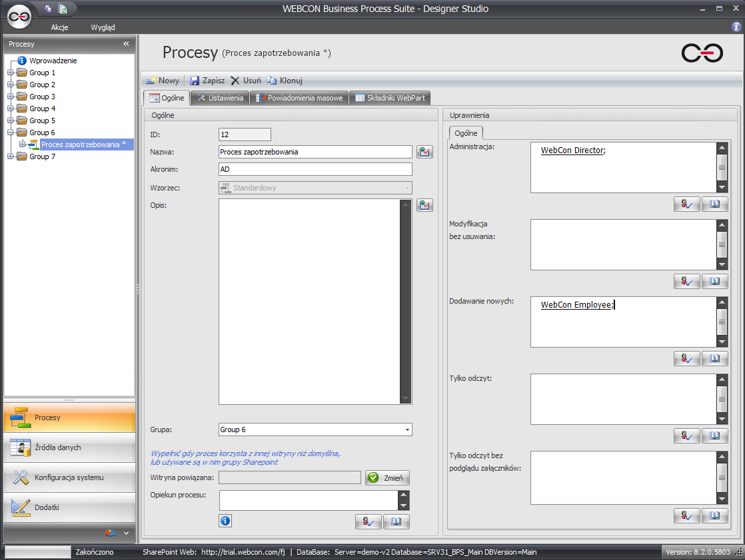745x560 pixels.
Task: Expand the Group 1 tree node
Action: coord(11,73)
